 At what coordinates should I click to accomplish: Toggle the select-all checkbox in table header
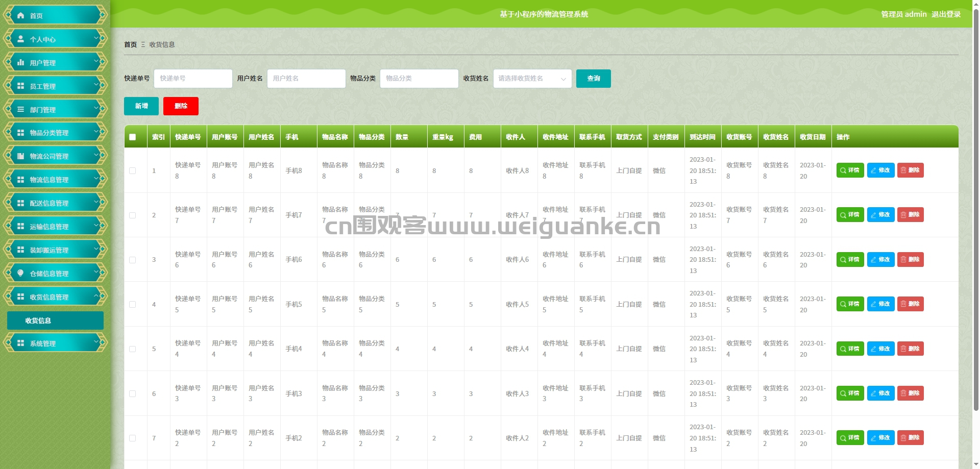pos(133,137)
